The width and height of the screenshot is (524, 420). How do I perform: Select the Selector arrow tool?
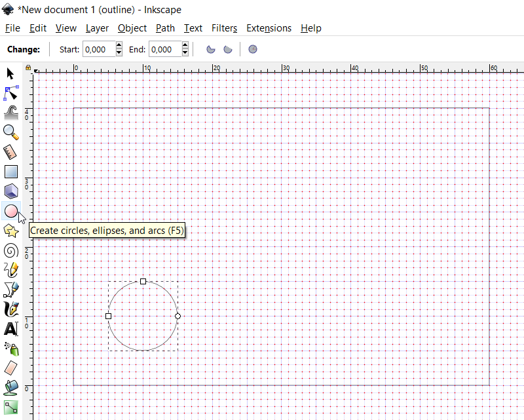click(10, 73)
